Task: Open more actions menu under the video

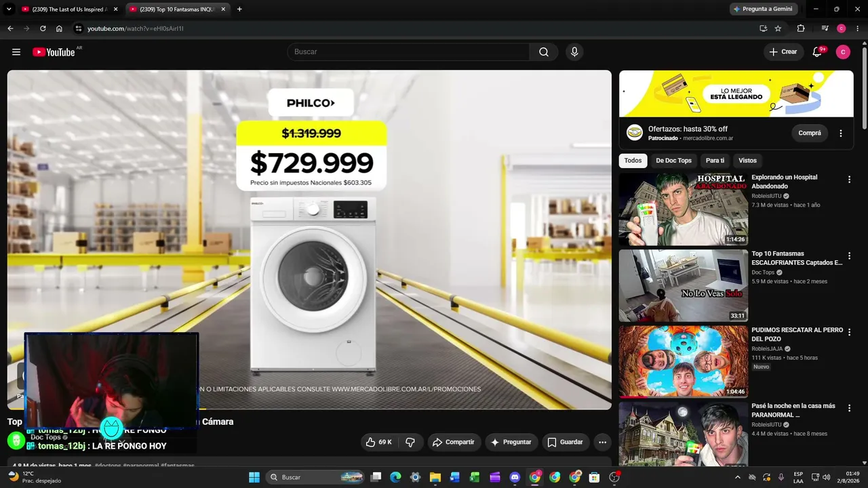Action: click(602, 442)
